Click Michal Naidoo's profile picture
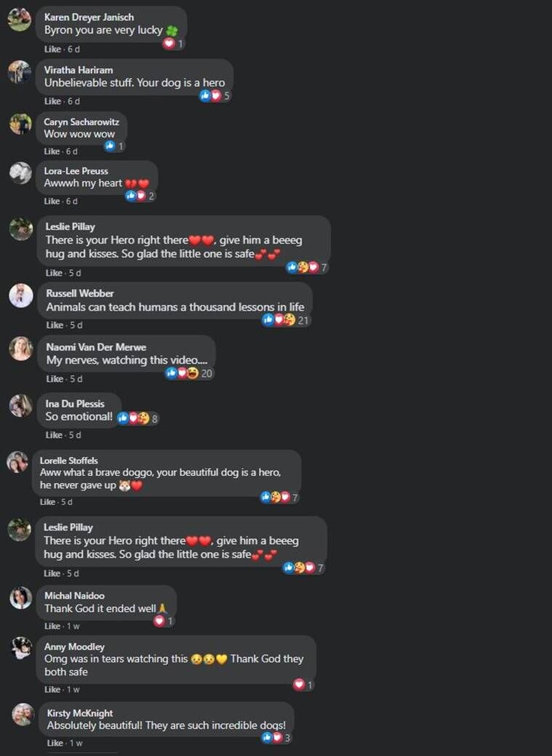This screenshot has width=552, height=756. click(21, 598)
